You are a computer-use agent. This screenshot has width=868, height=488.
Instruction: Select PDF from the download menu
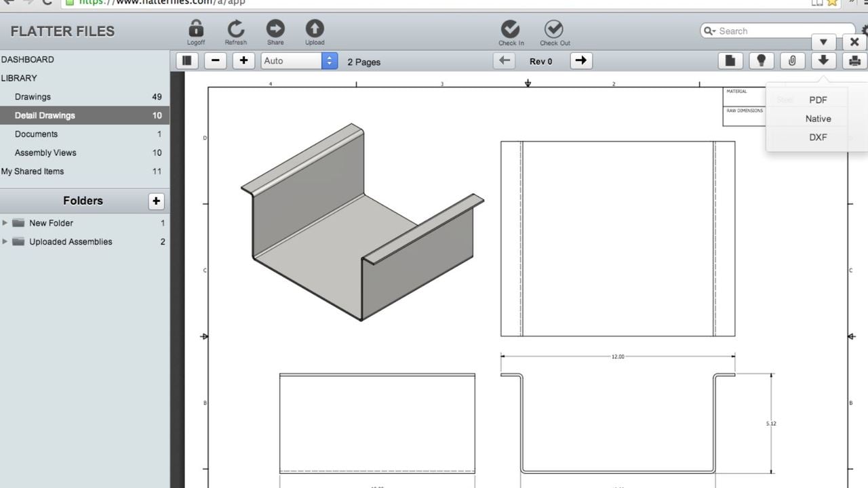point(818,100)
